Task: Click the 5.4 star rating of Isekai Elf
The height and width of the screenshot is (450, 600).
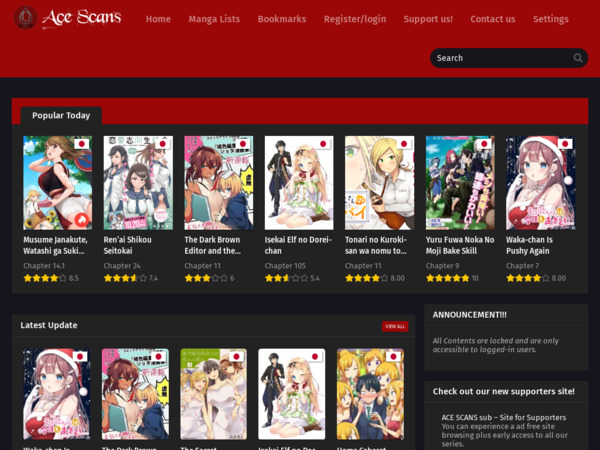Action: click(292, 278)
